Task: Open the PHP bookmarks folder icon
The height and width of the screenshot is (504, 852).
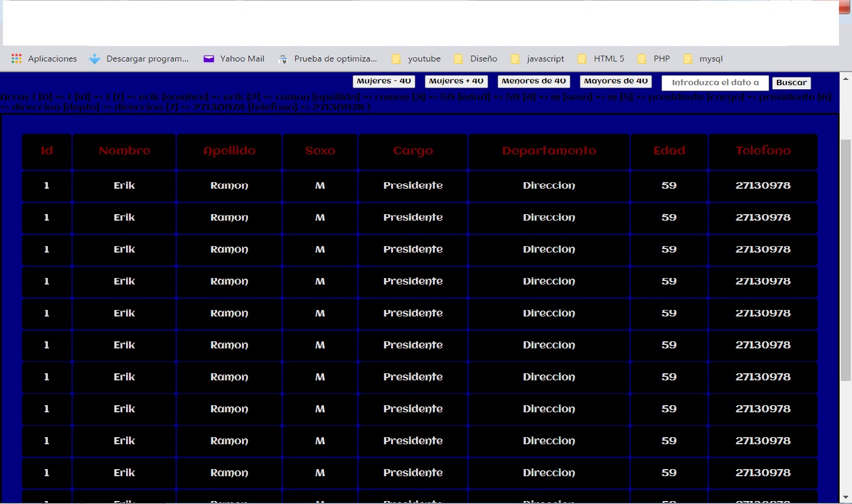Action: pos(642,59)
